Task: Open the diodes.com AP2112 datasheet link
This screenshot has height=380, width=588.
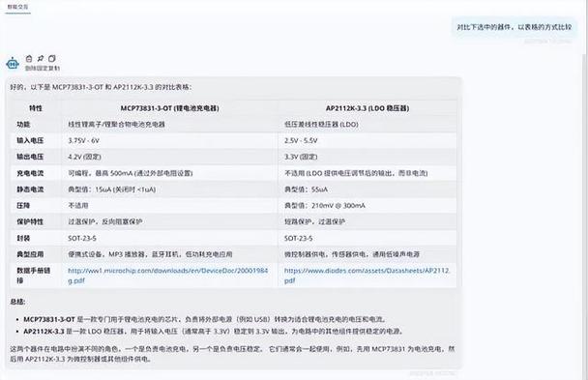Action: [x=367, y=276]
